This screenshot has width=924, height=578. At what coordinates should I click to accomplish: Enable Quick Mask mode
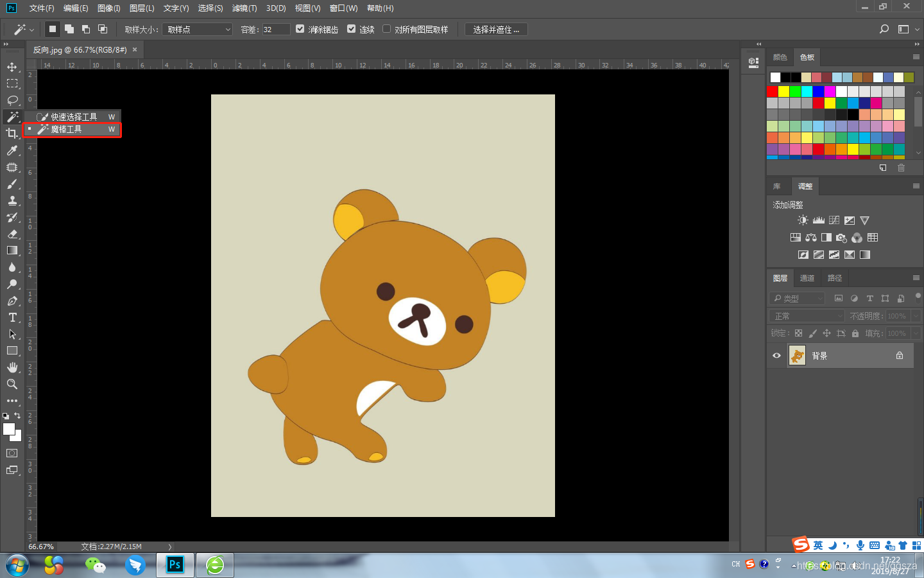coord(12,453)
